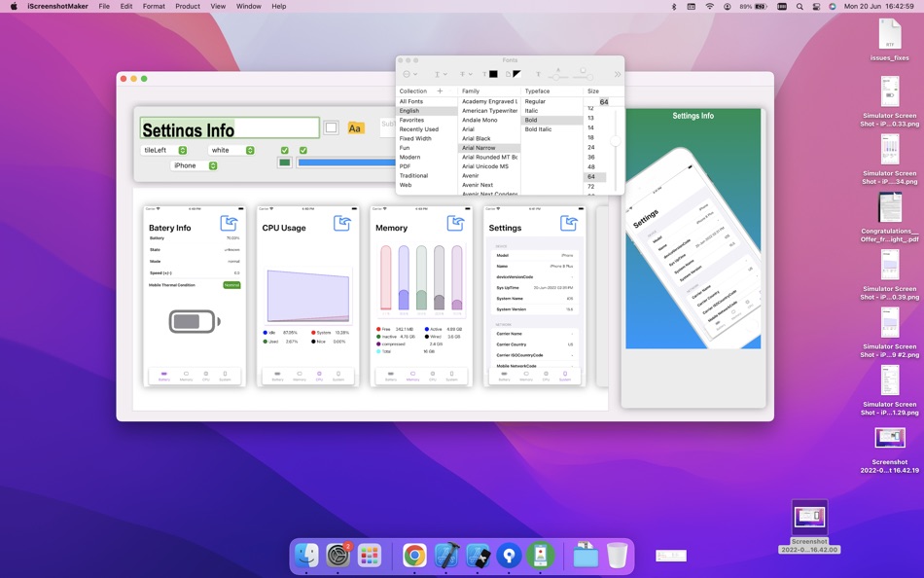The height and width of the screenshot is (578, 924).
Task: Click the Aa font style icon in toolbar
Action: 354,126
